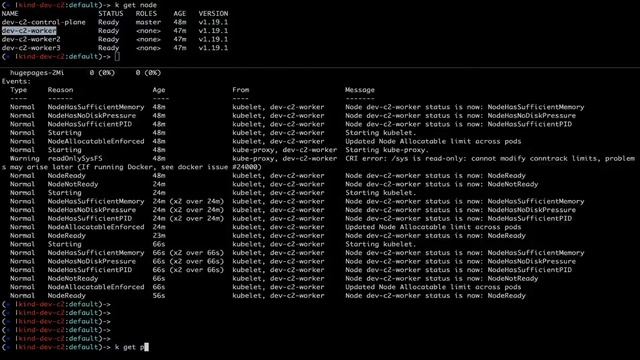This screenshot has height=360, width=640.
Task: Click NodeHasNoDiskPressure reason aged 48m
Action: coord(92,116)
